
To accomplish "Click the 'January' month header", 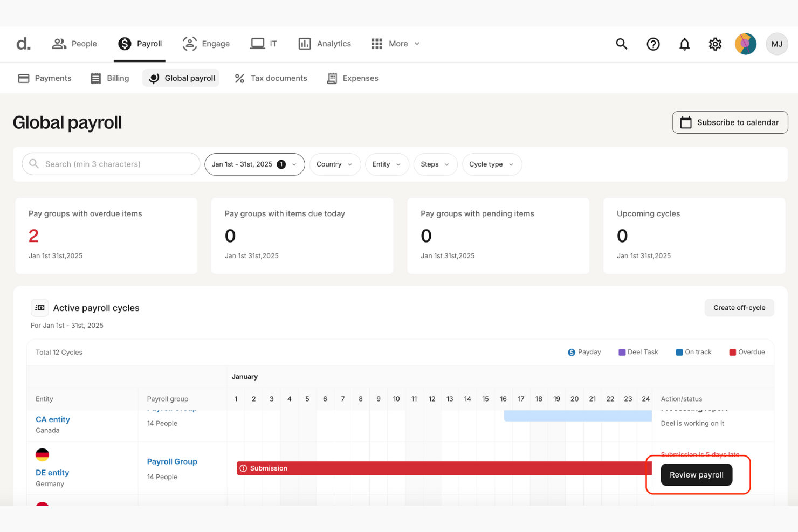I will 245,377.
